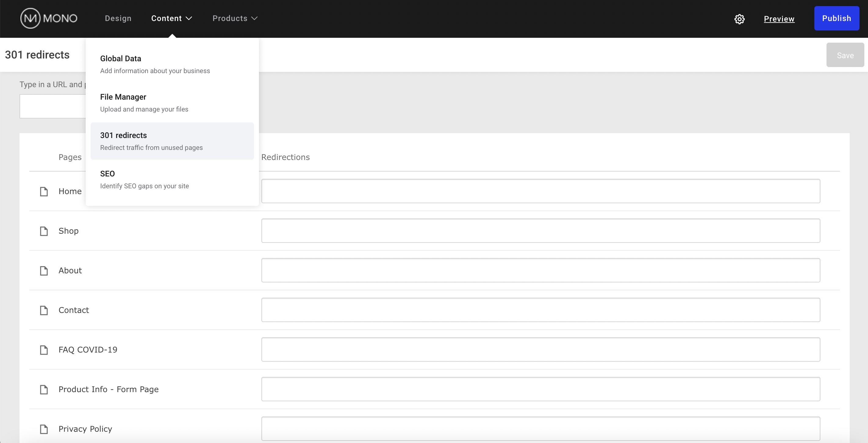Go to the Design tab

pyautogui.click(x=118, y=19)
